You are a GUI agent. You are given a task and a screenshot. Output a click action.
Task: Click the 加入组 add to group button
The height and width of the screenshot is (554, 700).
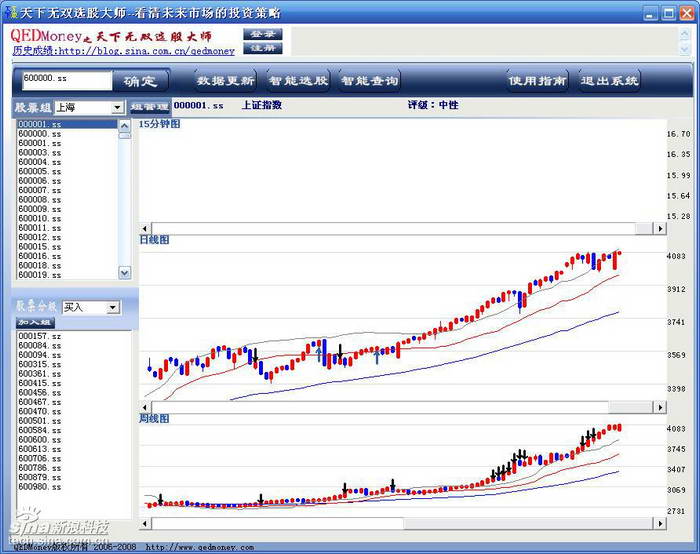pyautogui.click(x=35, y=322)
